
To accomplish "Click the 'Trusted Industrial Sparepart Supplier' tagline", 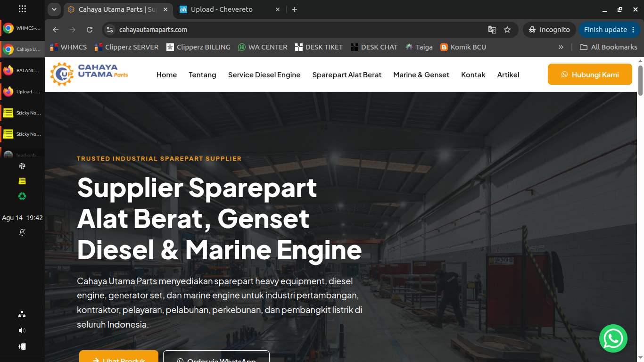I will tap(159, 159).
